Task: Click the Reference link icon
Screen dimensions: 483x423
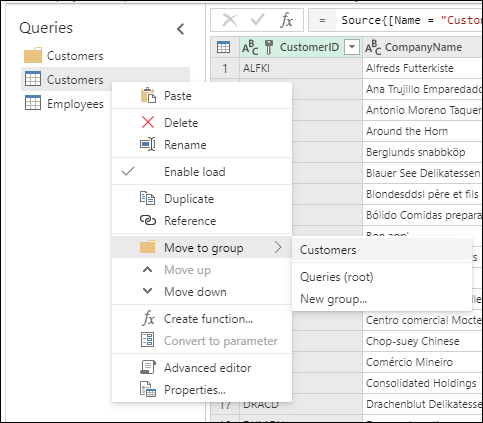Action: pyautogui.click(x=148, y=220)
